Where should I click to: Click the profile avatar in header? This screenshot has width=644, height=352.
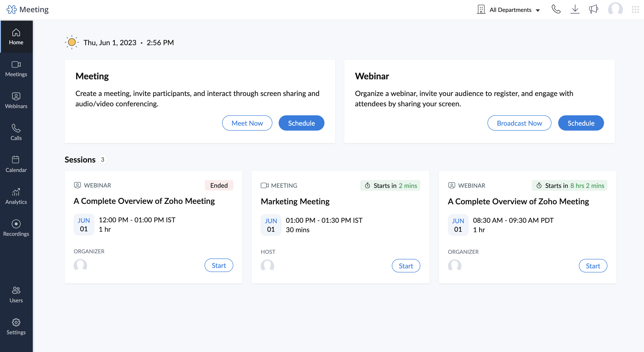(615, 9)
